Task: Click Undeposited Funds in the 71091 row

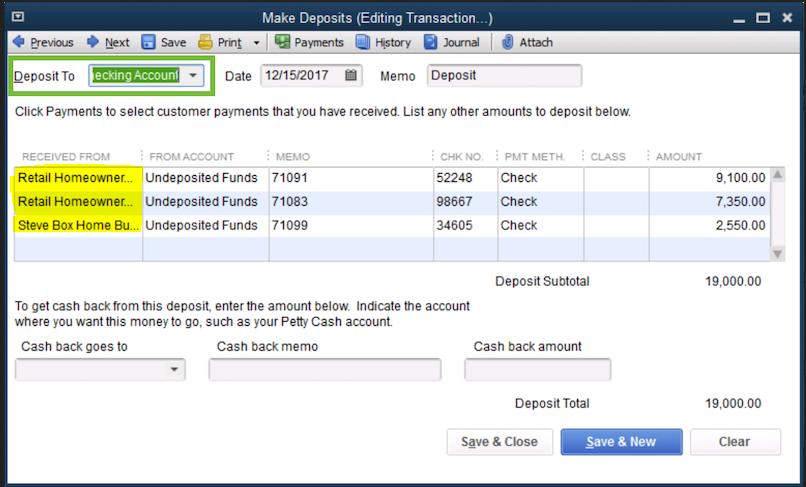Action: pos(206,178)
